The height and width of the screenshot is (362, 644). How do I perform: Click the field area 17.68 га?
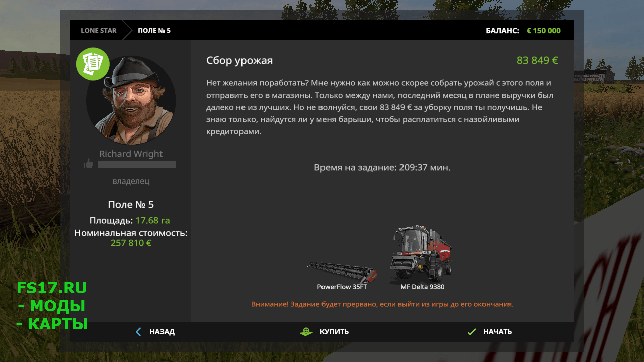point(152,220)
